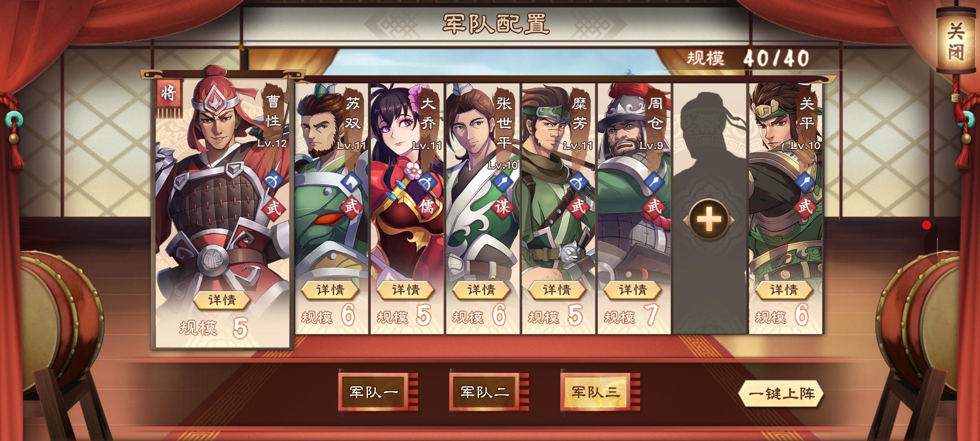Click the 谋 class badge on 张世平
The width and height of the screenshot is (980, 441).
point(502,206)
